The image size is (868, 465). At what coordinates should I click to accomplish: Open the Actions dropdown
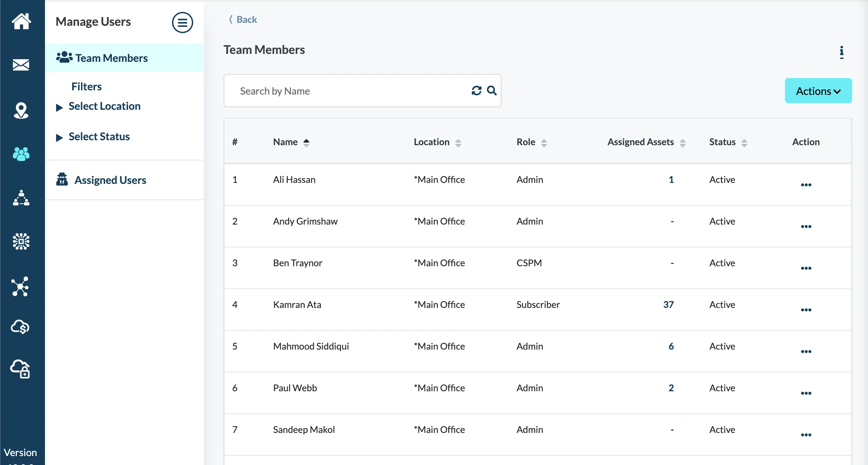tap(818, 91)
